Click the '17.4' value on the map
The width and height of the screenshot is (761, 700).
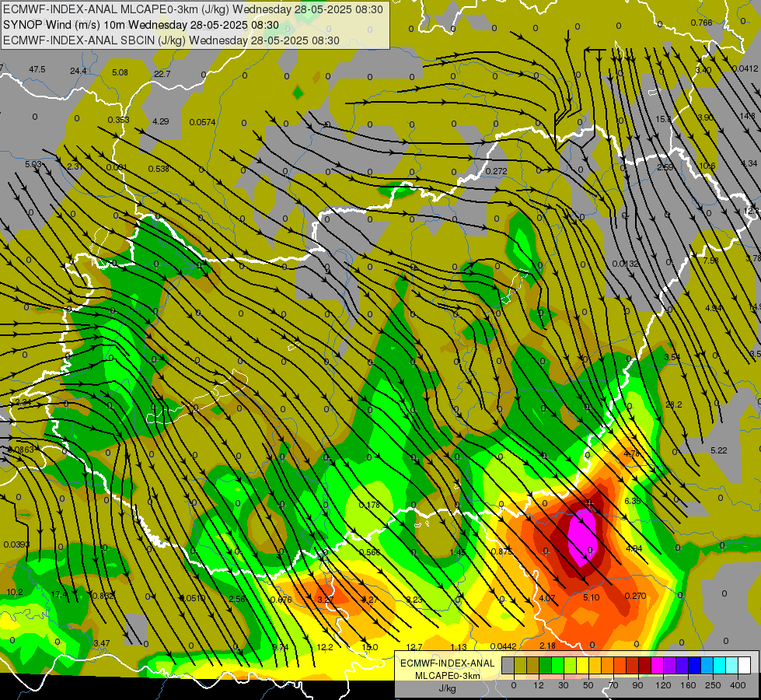click(59, 594)
